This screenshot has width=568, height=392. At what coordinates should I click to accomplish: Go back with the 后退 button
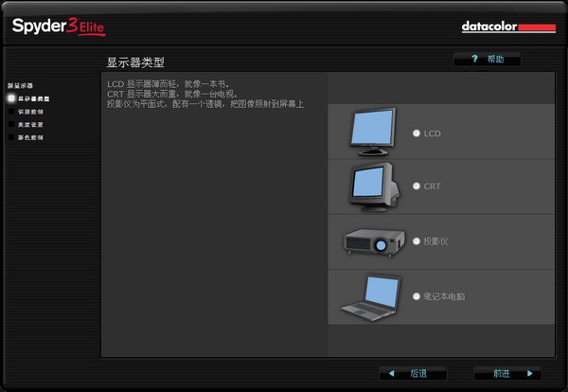click(x=413, y=373)
